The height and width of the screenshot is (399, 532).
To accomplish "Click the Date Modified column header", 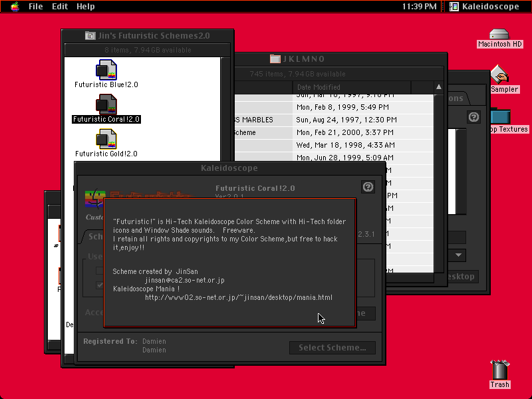I will 352,87.
